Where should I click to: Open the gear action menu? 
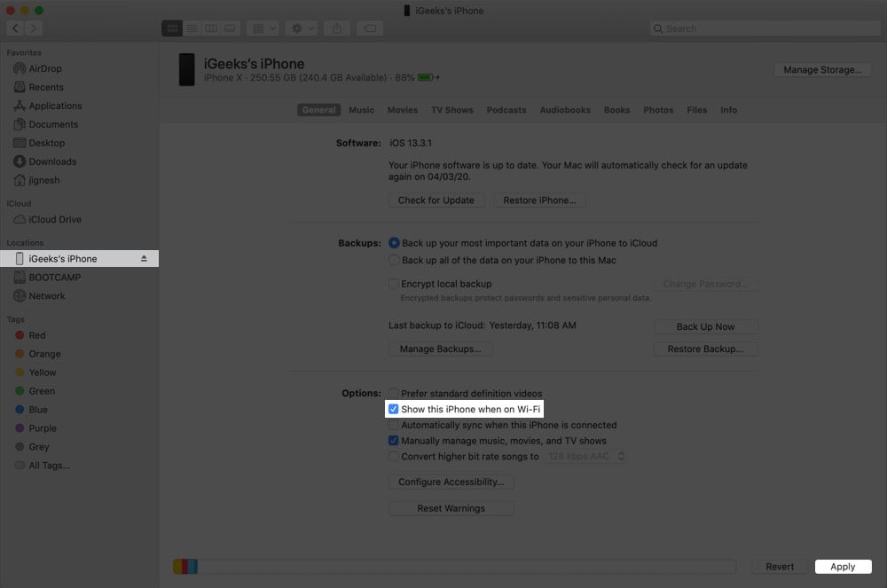[x=301, y=28]
